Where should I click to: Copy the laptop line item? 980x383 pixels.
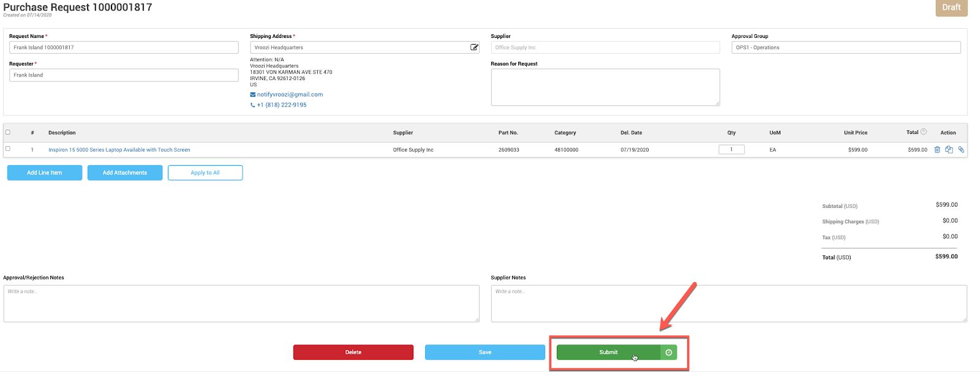point(949,149)
